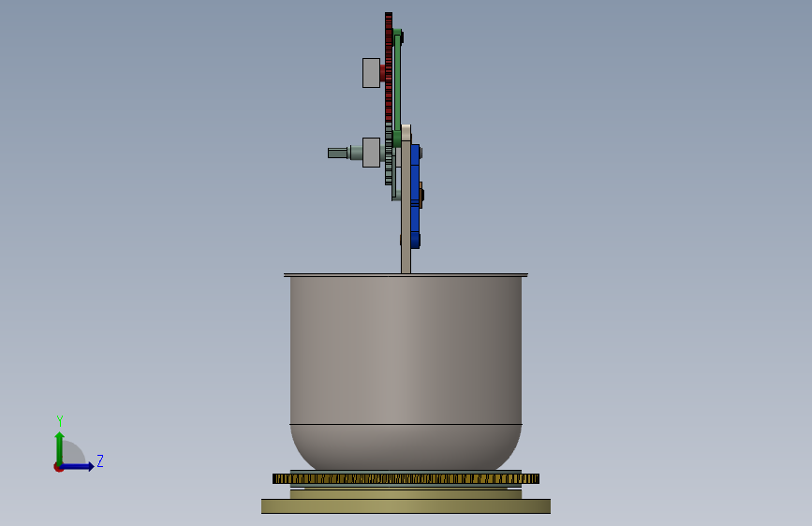Click the blue Z axis arrow of the triad
812x526 pixels.
78,466
